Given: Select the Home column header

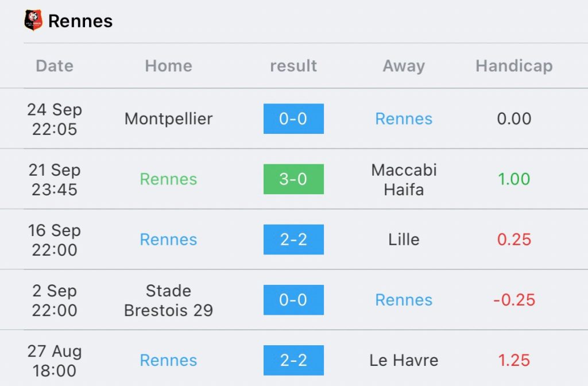Looking at the screenshot, I should click(x=168, y=66).
